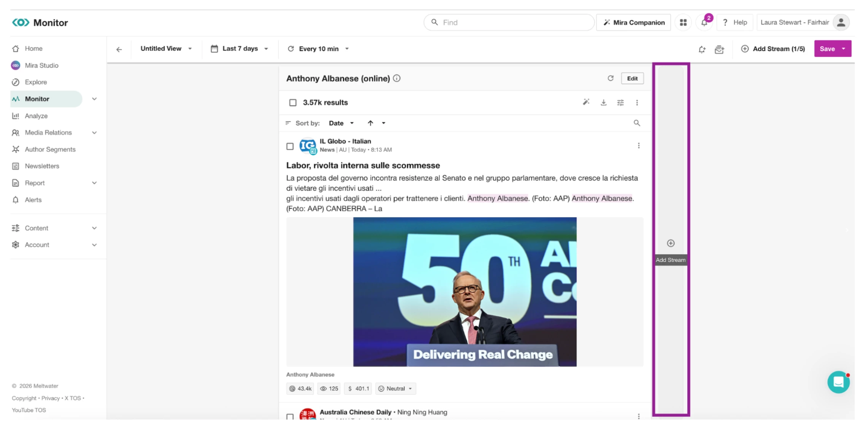
Task: Select all 3.57k results checkbox
Action: point(293,103)
